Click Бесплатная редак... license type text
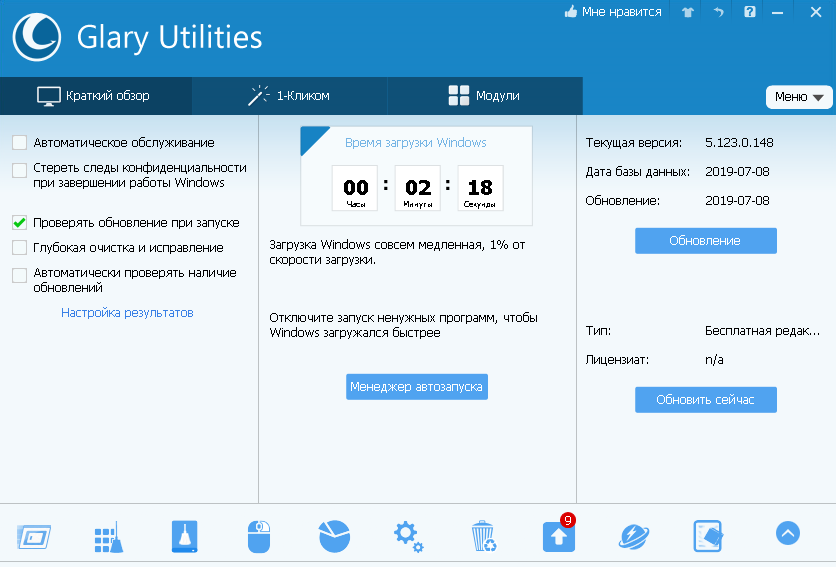Image resolution: width=836 pixels, height=567 pixels. 762,331
